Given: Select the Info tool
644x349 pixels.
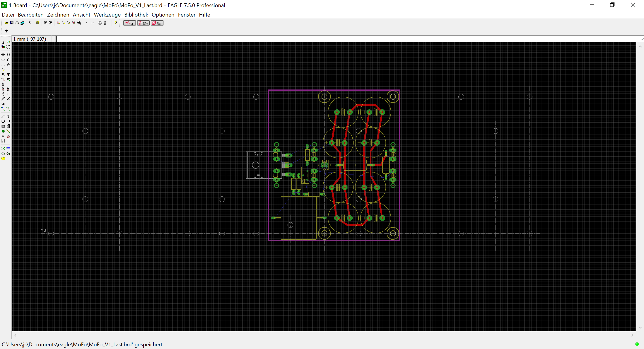Looking at the screenshot, I should click(3, 42).
